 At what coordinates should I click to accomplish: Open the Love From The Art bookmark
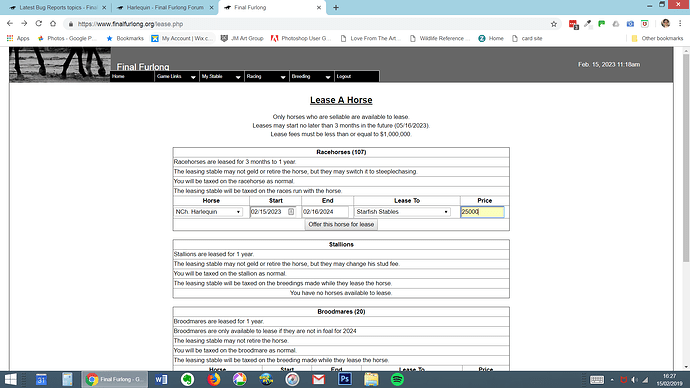tap(371, 38)
